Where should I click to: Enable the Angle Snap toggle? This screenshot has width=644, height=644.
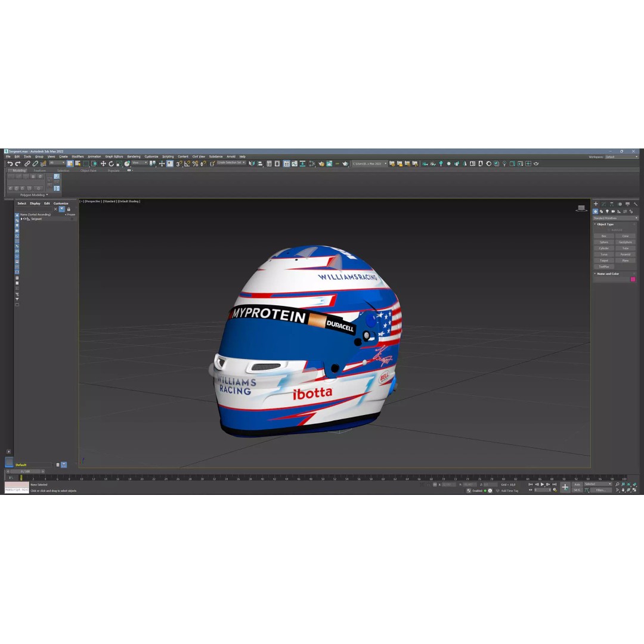point(187,163)
